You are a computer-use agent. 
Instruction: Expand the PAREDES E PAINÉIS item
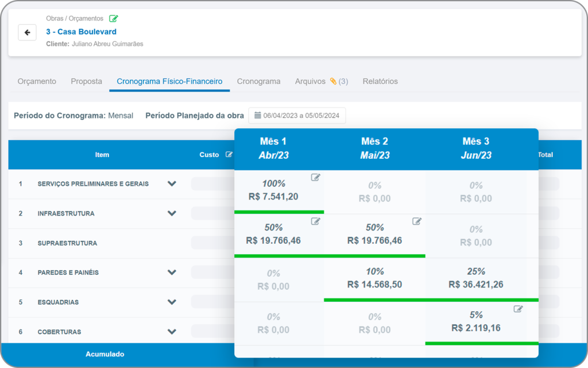tap(172, 273)
